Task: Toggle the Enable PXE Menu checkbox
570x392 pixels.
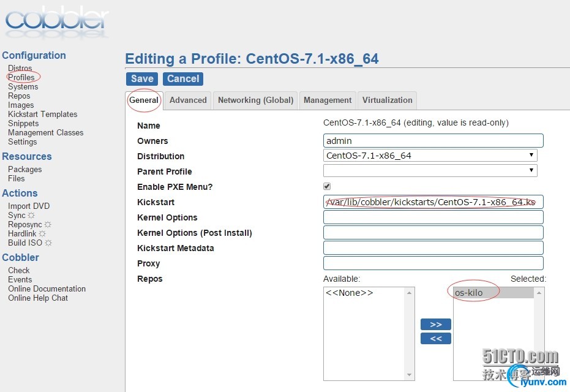Action: click(327, 186)
